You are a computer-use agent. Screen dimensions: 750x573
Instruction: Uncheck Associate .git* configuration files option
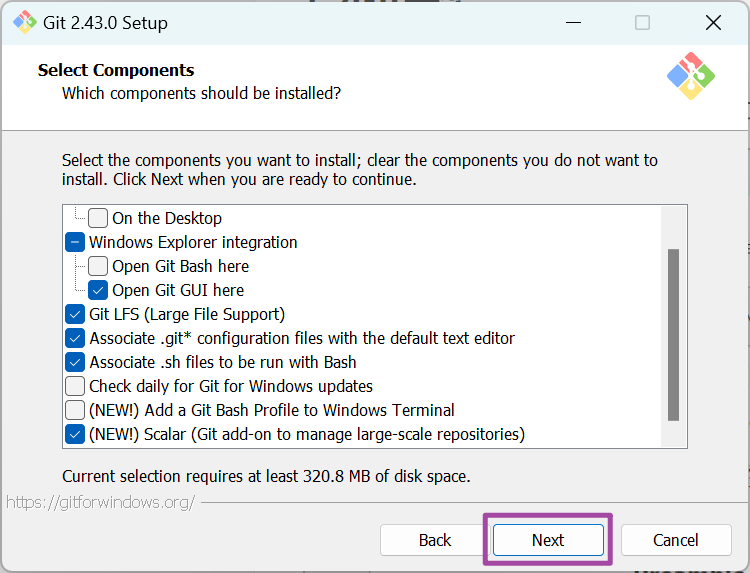(75, 338)
